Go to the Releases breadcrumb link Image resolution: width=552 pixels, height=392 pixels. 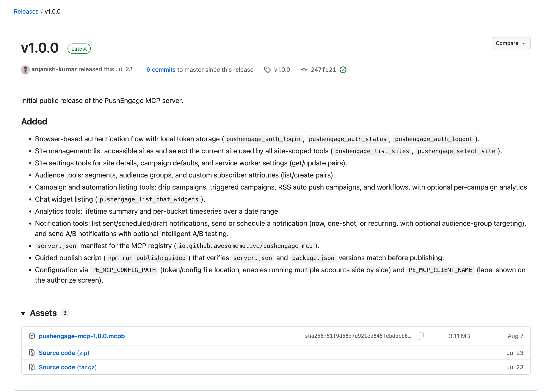(26, 11)
